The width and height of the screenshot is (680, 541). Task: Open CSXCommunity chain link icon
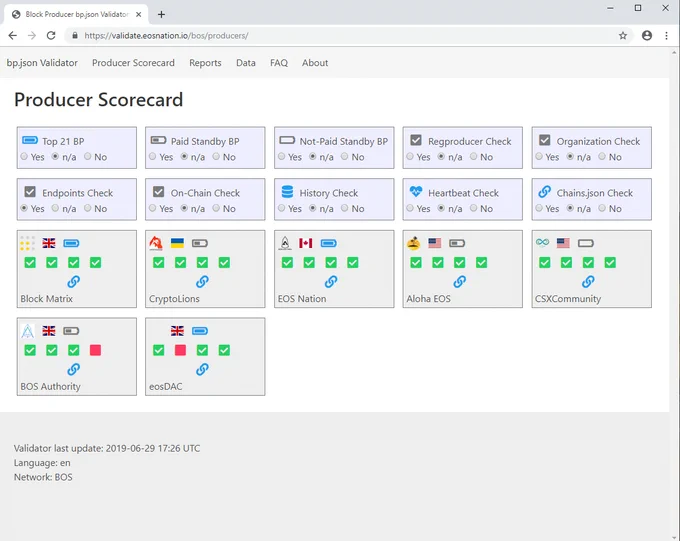pos(588,282)
